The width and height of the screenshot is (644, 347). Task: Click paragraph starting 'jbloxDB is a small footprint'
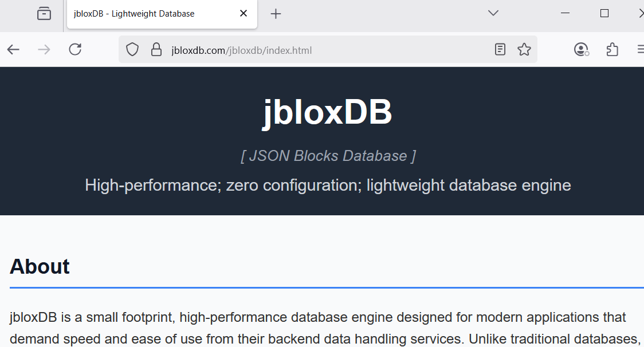pyautogui.click(x=324, y=328)
